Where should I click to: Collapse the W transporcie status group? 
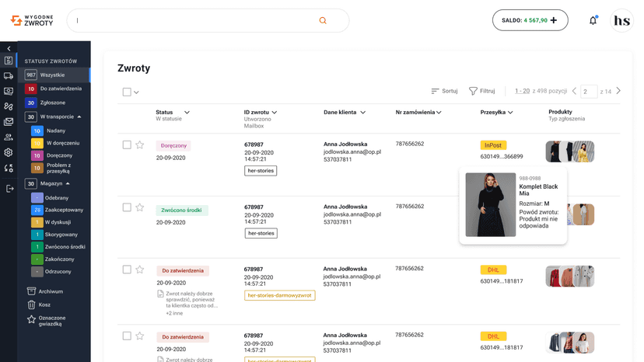79,117
